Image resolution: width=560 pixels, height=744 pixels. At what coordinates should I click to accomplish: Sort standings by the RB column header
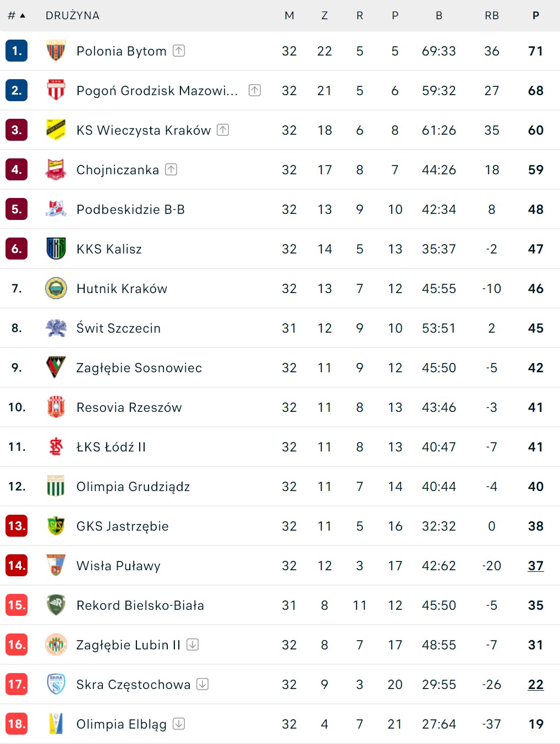pos(492,15)
